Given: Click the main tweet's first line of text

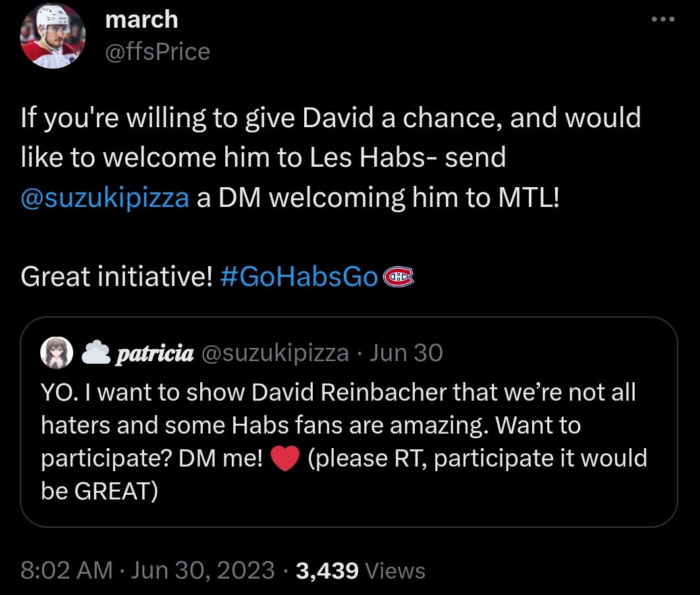Looking at the screenshot, I should click(x=331, y=119).
